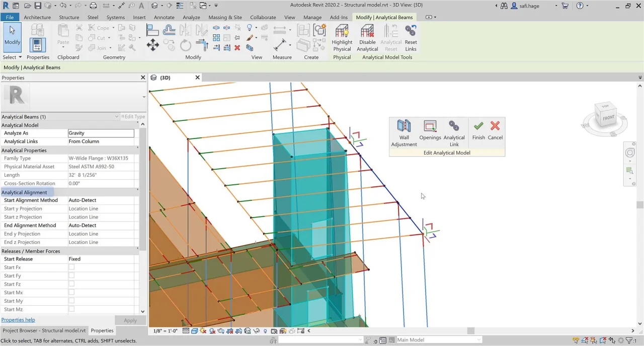Click the Print icon in quick access toolbar
The height and width of the screenshot is (346, 644).
[x=93, y=6]
